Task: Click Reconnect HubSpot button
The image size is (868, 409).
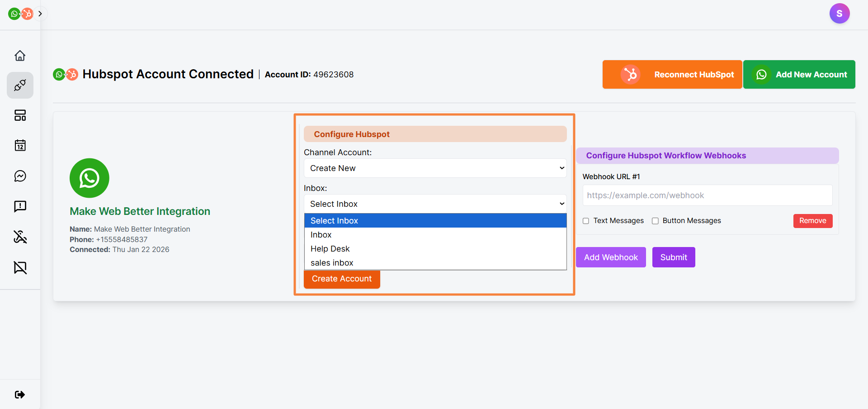Action: (x=672, y=74)
